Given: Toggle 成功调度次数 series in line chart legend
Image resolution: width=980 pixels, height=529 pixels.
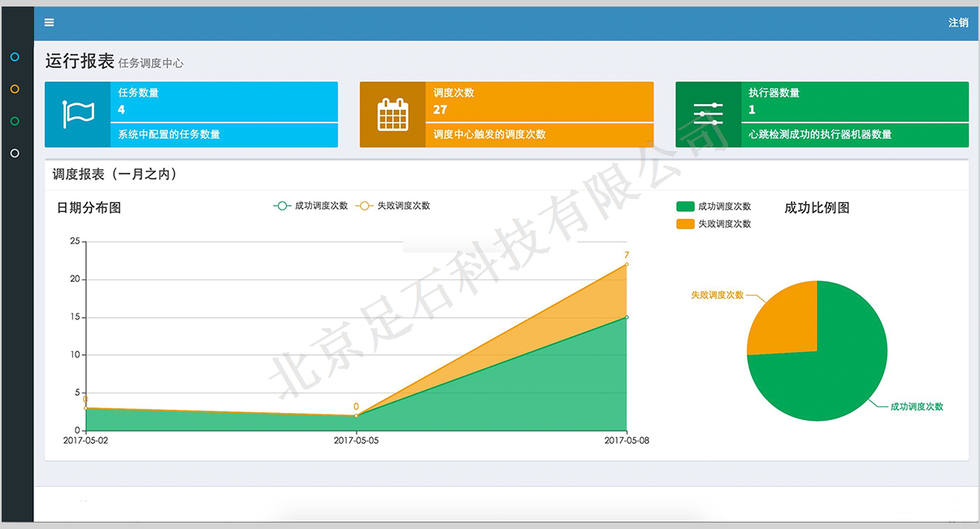Looking at the screenshot, I should [311, 206].
